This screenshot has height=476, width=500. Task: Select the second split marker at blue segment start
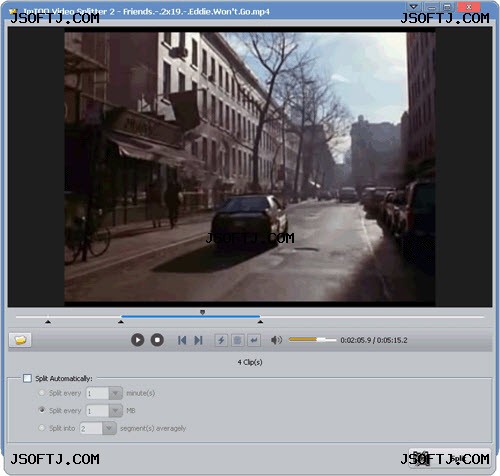[121, 322]
